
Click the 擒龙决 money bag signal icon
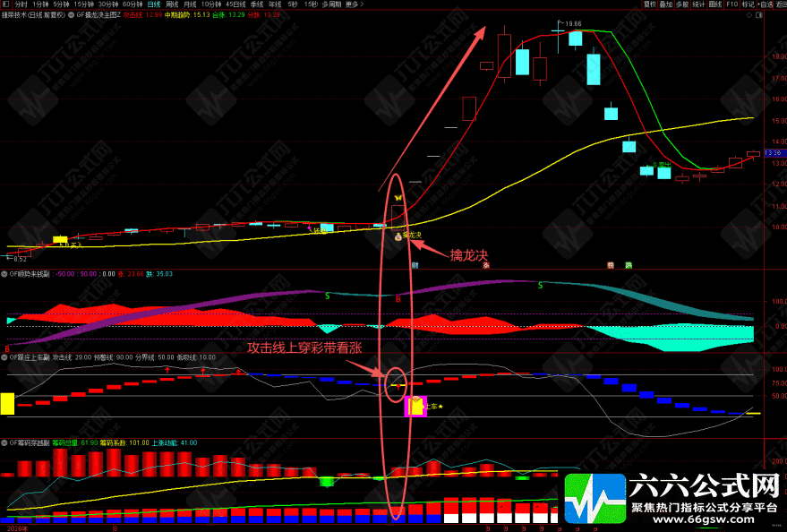click(398, 236)
